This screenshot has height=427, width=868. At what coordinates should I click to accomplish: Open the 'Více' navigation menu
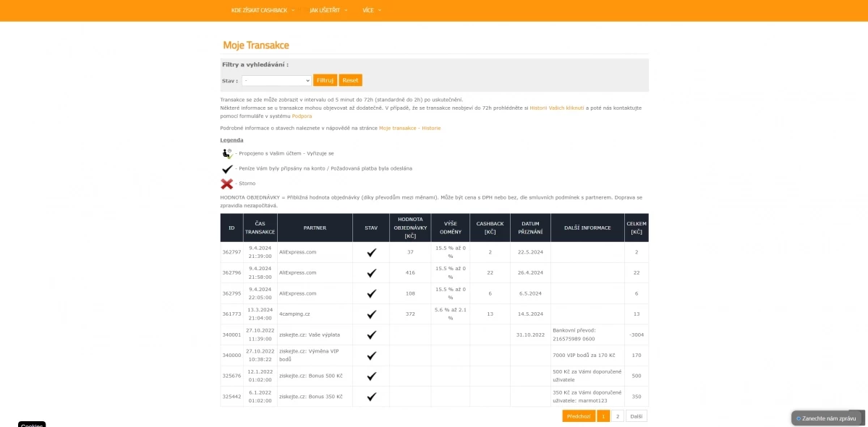point(372,10)
